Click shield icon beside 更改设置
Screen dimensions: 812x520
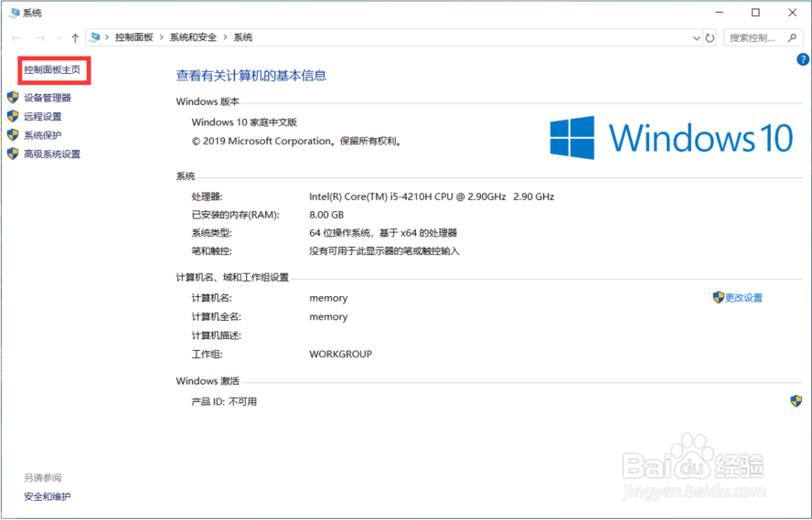pyautogui.click(x=718, y=297)
